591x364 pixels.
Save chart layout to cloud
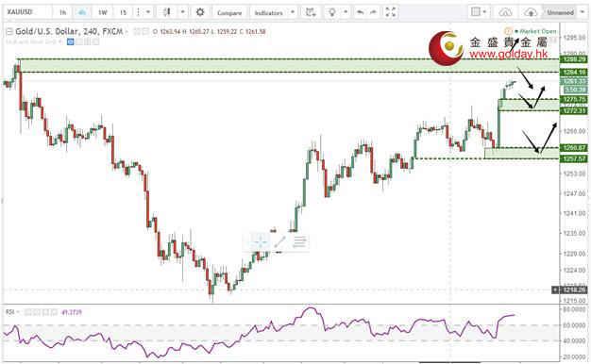531,12
